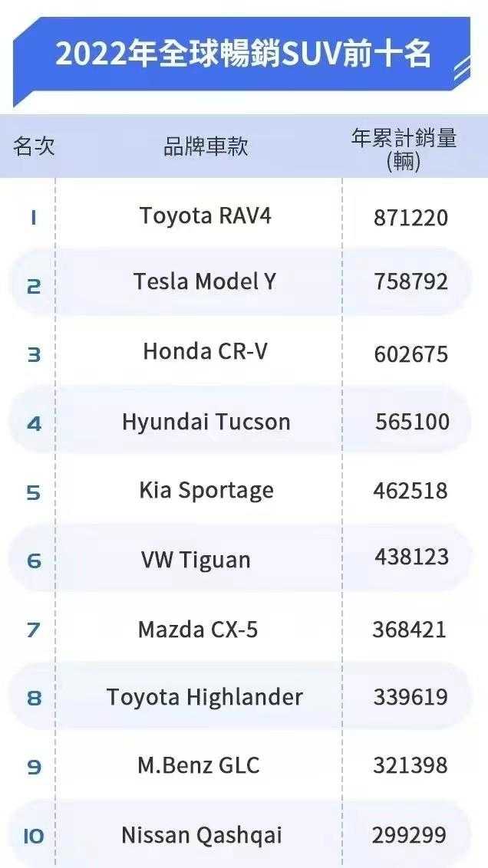
Task: Select Nissan Qashqai in the list
Action: click(202, 835)
